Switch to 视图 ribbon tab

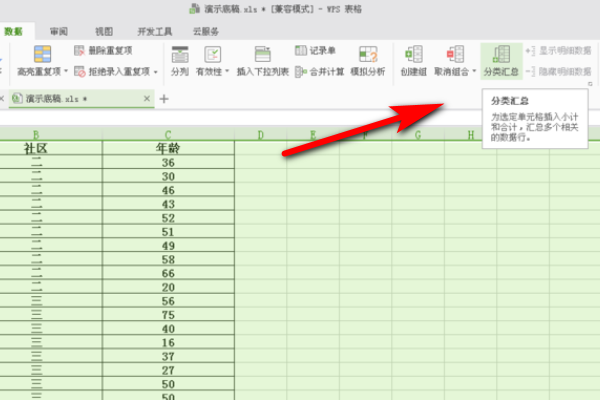pos(104,31)
